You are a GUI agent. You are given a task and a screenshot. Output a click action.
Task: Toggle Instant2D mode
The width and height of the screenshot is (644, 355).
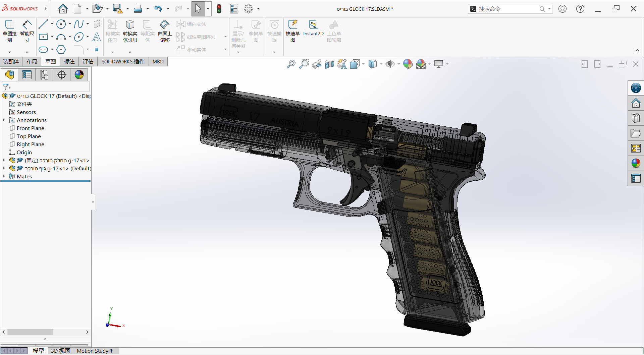coord(313,28)
